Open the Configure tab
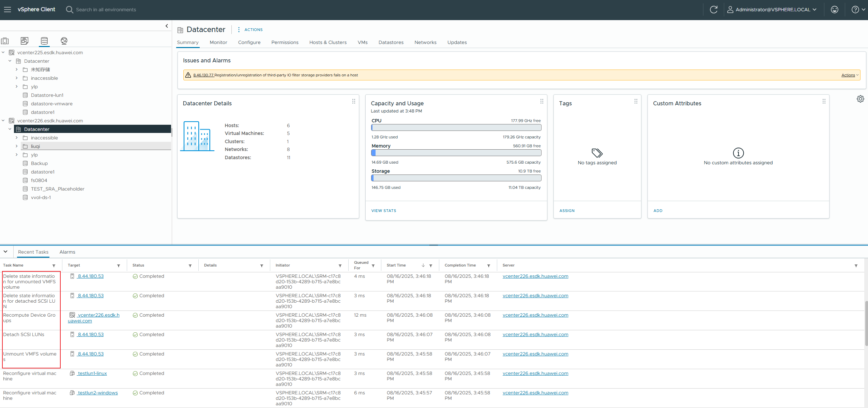Screen dimensions: 868x408 [x=249, y=42]
